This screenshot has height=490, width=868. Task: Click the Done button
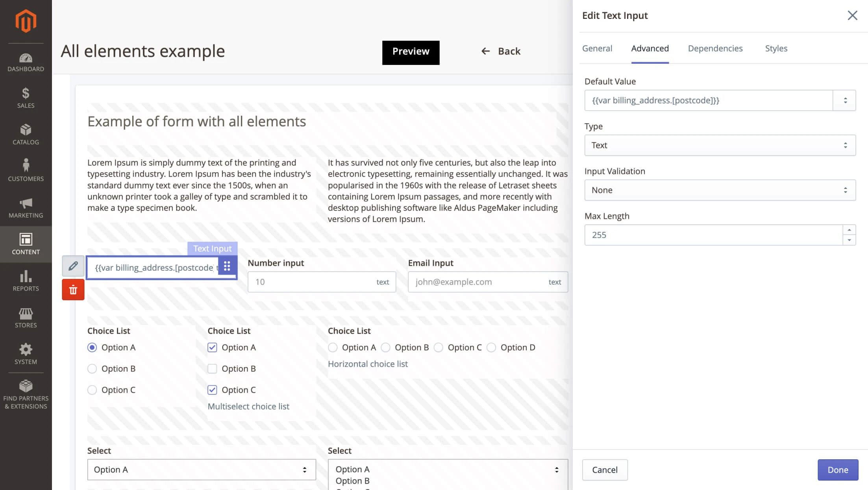(x=837, y=470)
